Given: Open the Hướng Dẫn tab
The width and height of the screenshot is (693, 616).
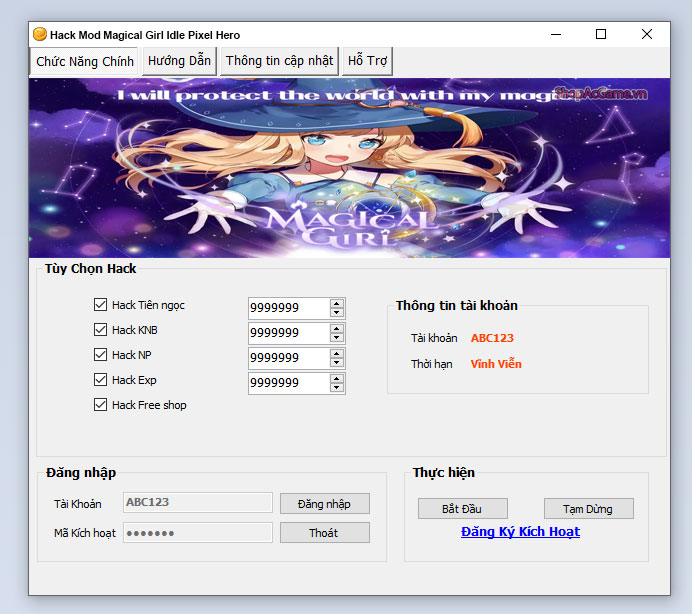Looking at the screenshot, I should [x=179, y=61].
